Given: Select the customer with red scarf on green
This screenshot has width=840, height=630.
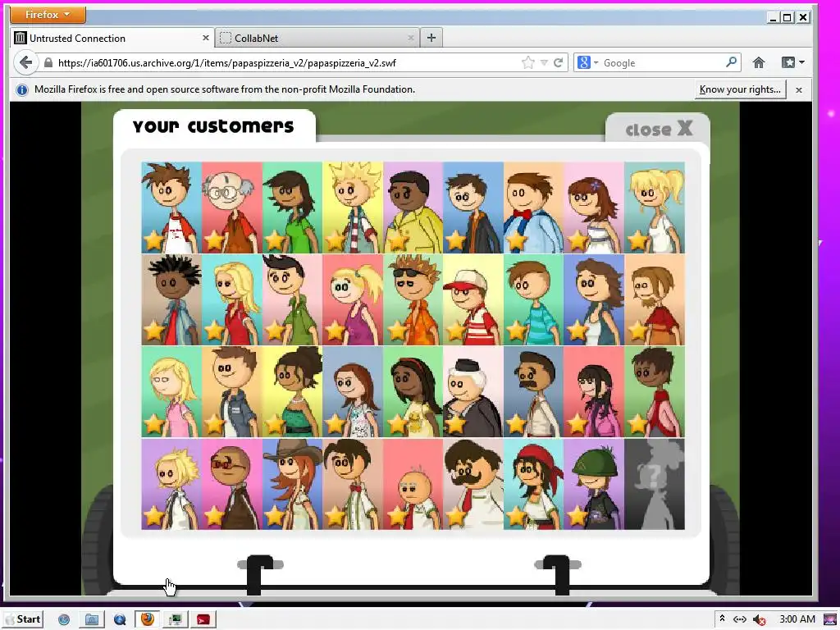Looking at the screenshot, I should tap(654, 391).
